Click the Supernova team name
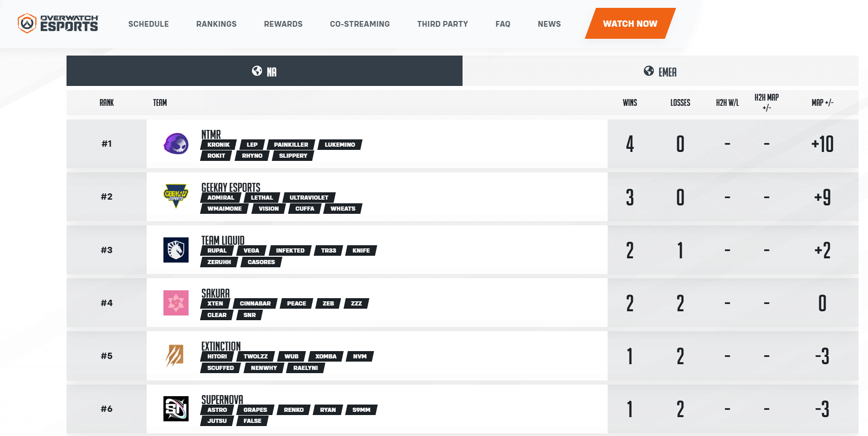Screen dimensions: 868x436 pyautogui.click(x=222, y=400)
